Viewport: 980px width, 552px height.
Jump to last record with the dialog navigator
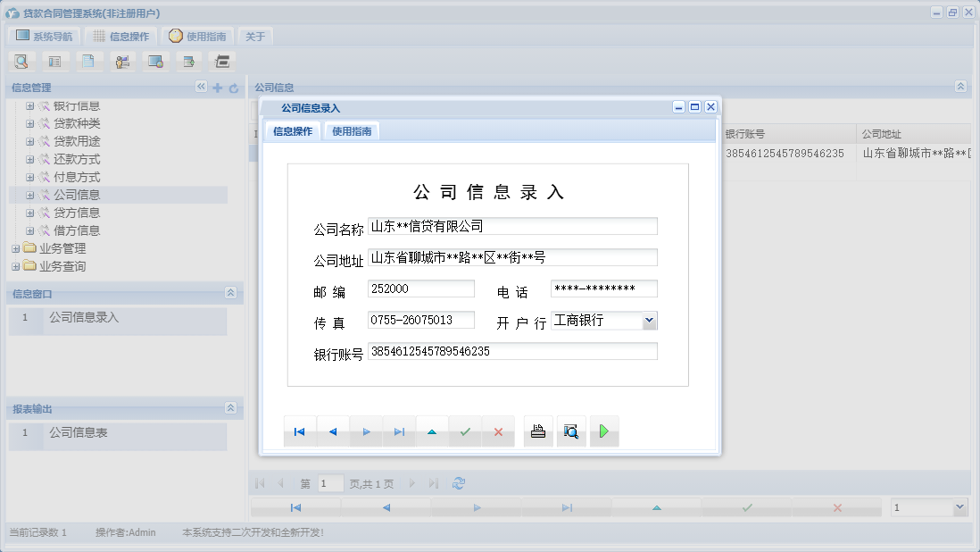point(399,431)
